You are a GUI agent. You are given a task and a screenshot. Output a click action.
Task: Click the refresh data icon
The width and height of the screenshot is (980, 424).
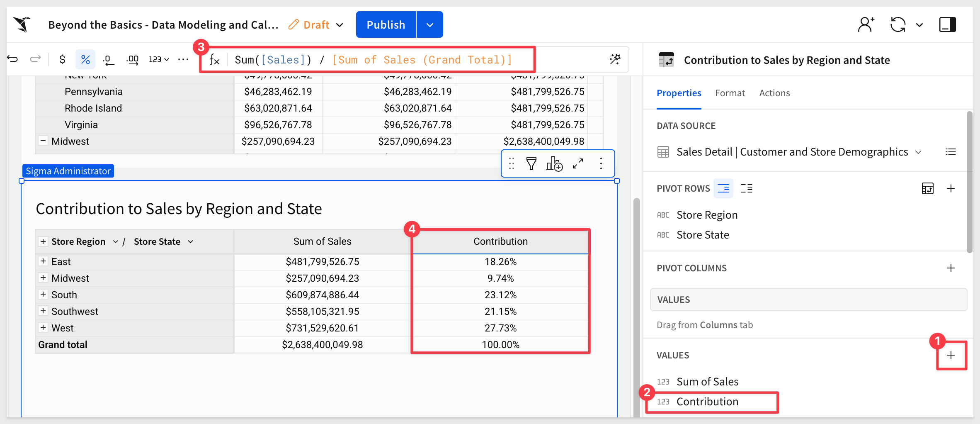[898, 24]
